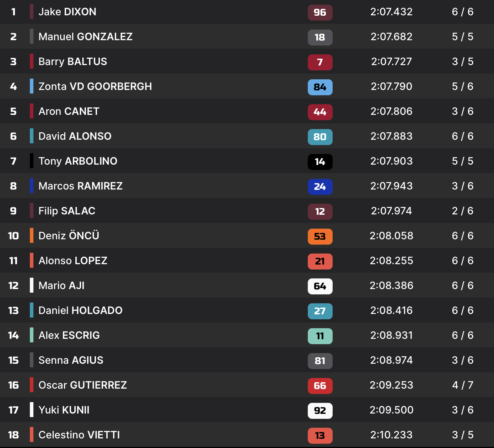Click on David Alonso's name
Screen dimensions: 494x448
point(75,136)
